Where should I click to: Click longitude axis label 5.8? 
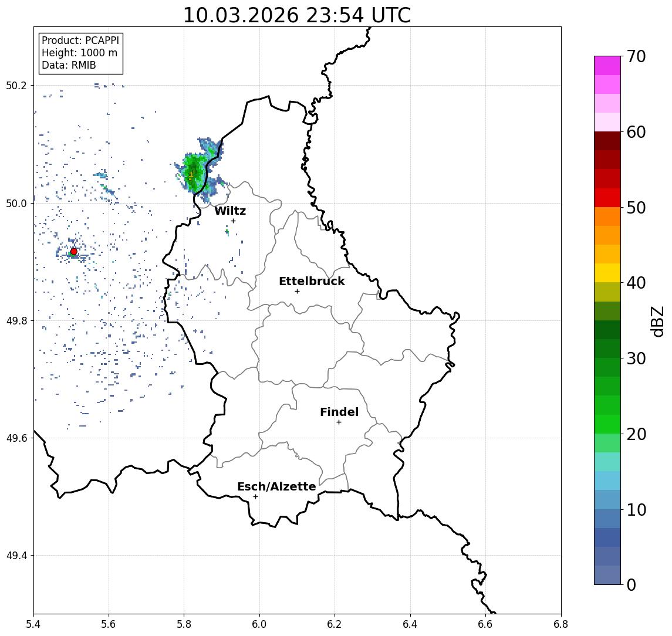point(184,624)
